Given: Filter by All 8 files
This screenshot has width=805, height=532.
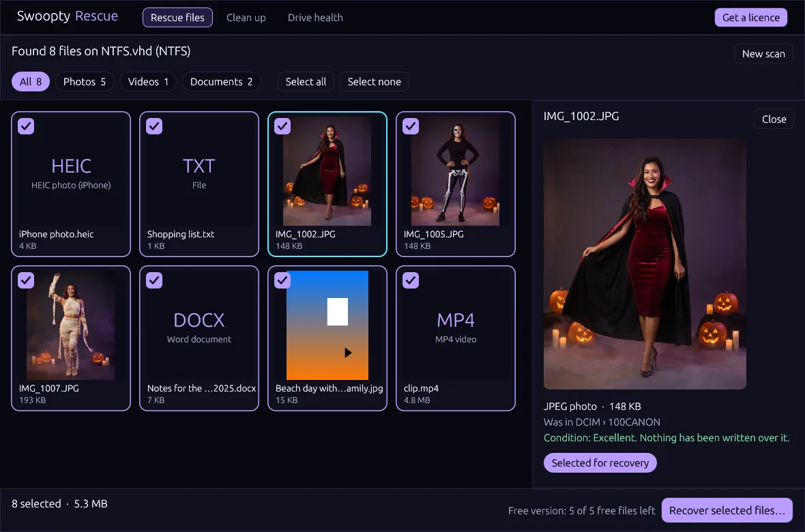Looking at the screenshot, I should coord(31,82).
